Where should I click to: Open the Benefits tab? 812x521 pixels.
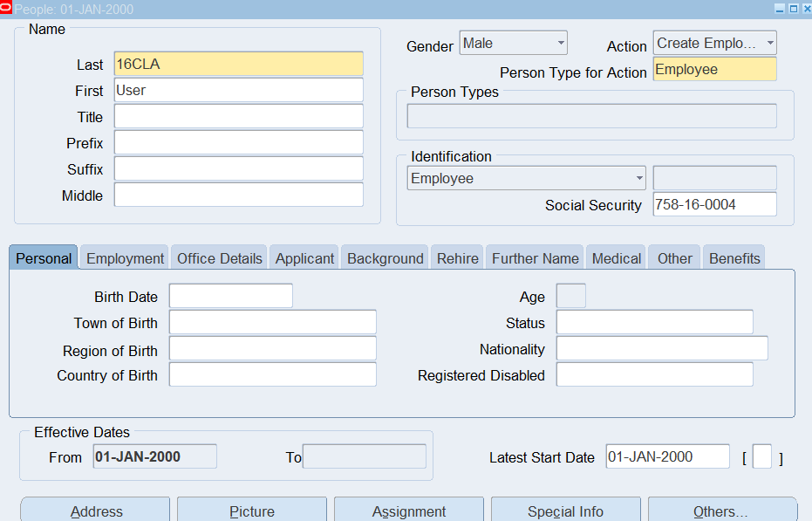pyautogui.click(x=734, y=258)
